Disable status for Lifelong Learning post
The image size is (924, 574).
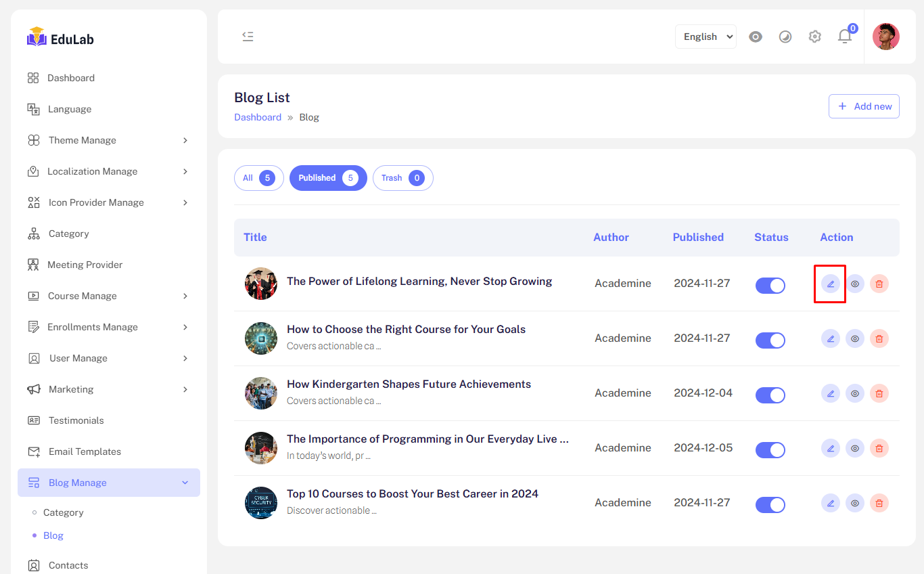click(x=770, y=286)
